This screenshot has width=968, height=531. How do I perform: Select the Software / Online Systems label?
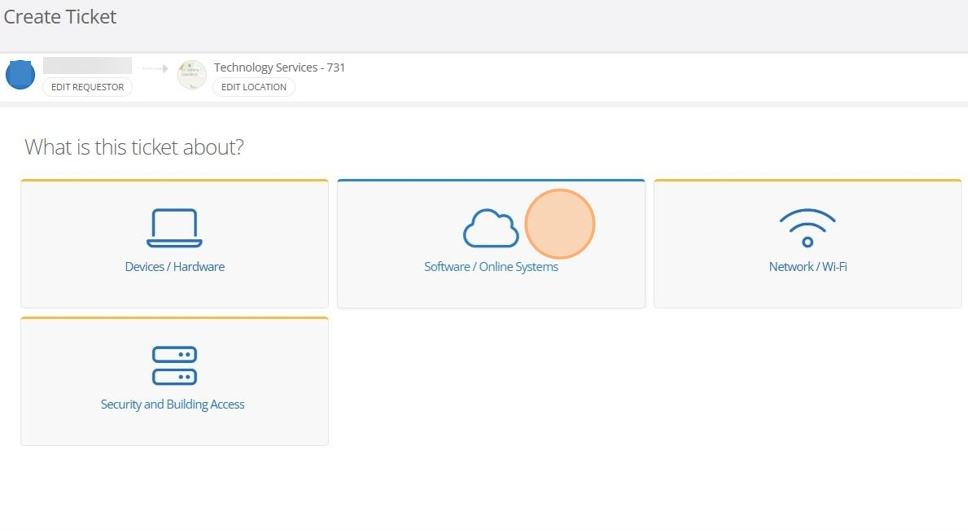point(491,267)
